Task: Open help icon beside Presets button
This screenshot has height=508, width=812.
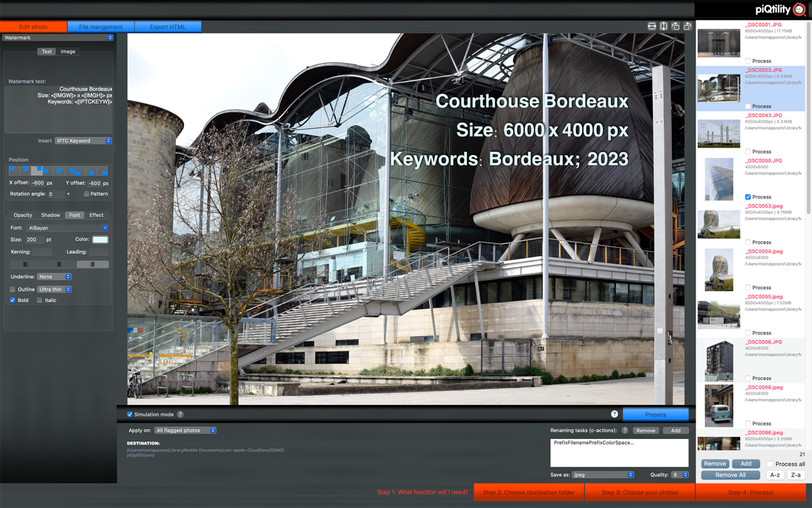Action: click(614, 414)
